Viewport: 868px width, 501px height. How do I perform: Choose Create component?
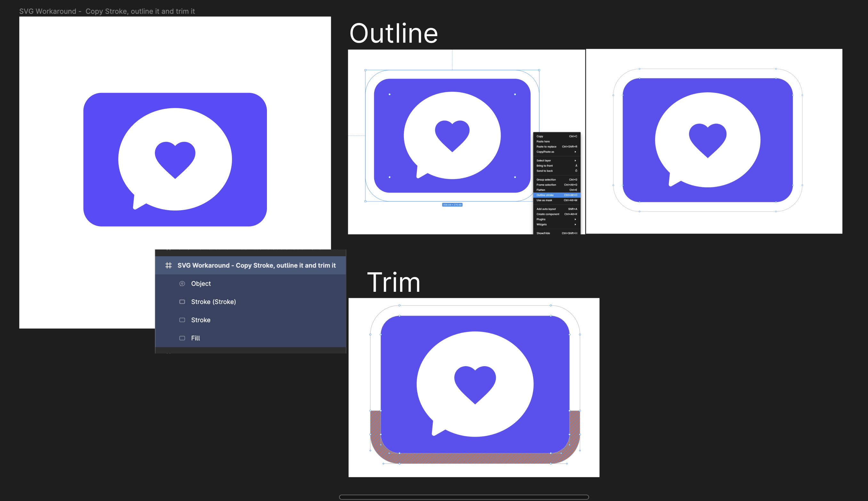point(557,214)
